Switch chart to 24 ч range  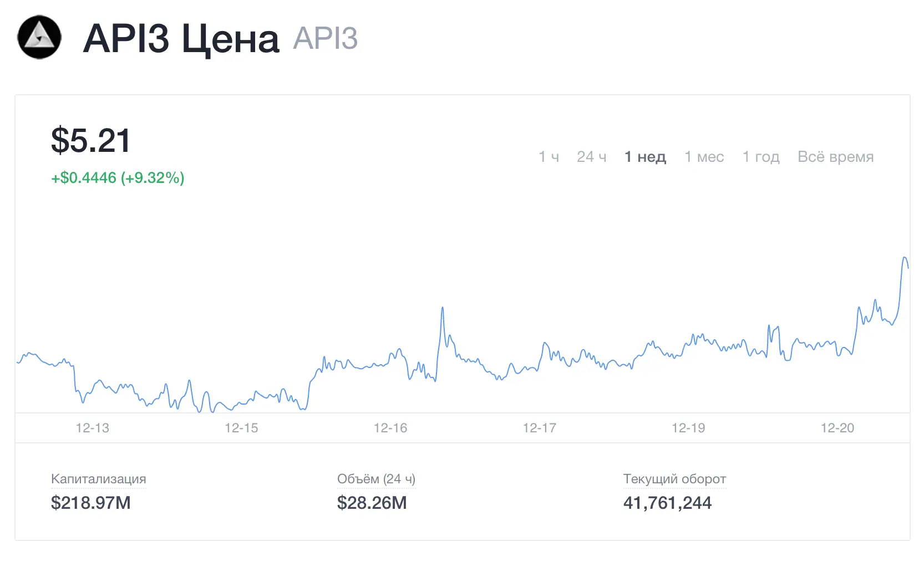pyautogui.click(x=591, y=157)
